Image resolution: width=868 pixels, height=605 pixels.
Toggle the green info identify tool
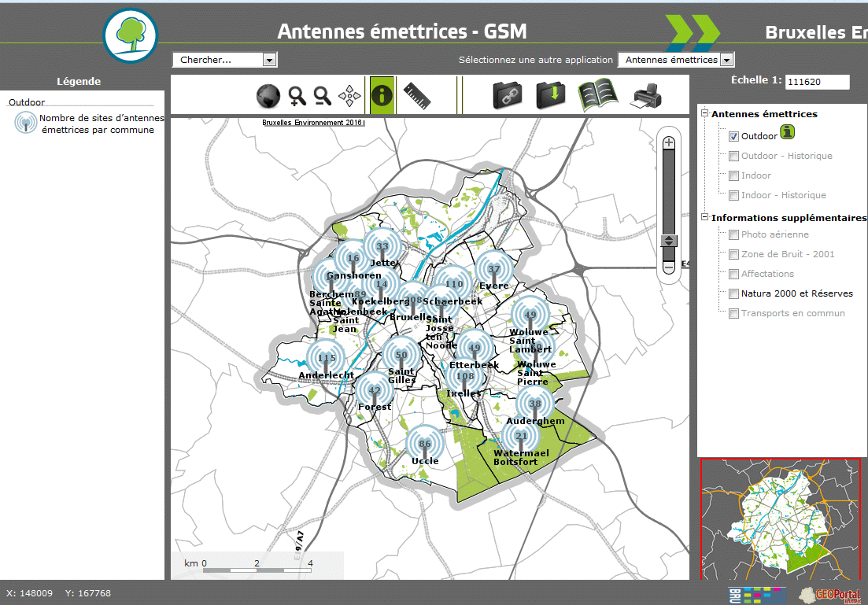click(382, 95)
